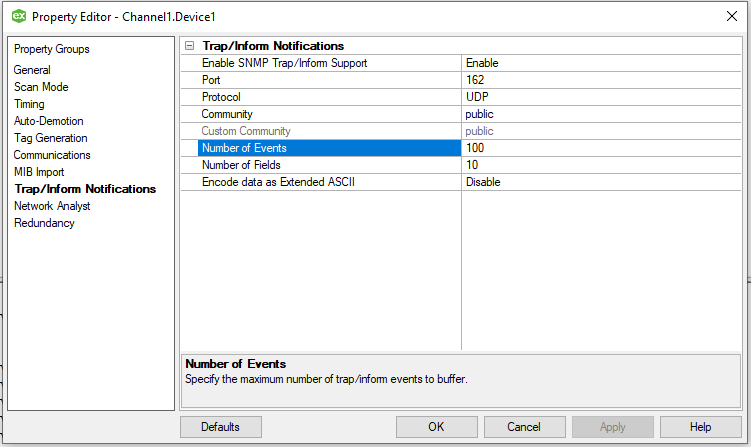
Task: Select Network Analyst property group
Action: [52, 206]
